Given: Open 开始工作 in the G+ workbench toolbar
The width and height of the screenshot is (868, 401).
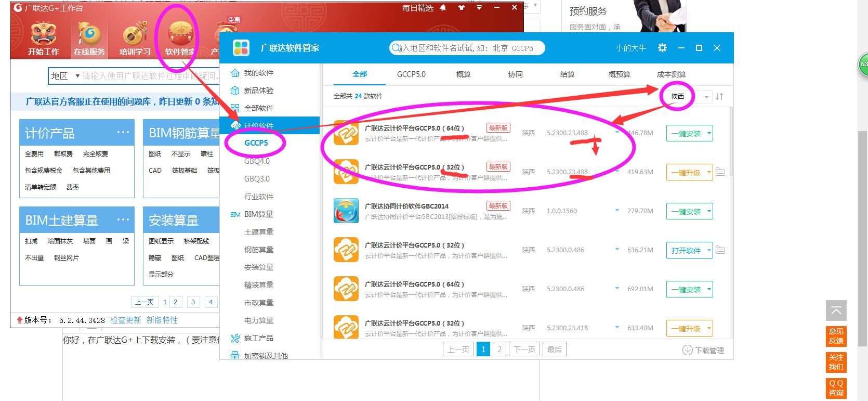Looking at the screenshot, I should point(44,38).
